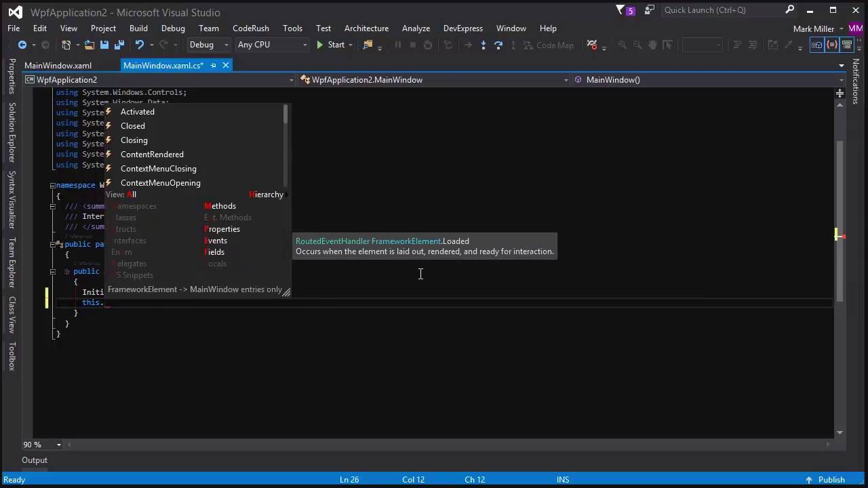Expand the Start button dropdown arrow
Screen dimensions: 868x488
pos(351,45)
